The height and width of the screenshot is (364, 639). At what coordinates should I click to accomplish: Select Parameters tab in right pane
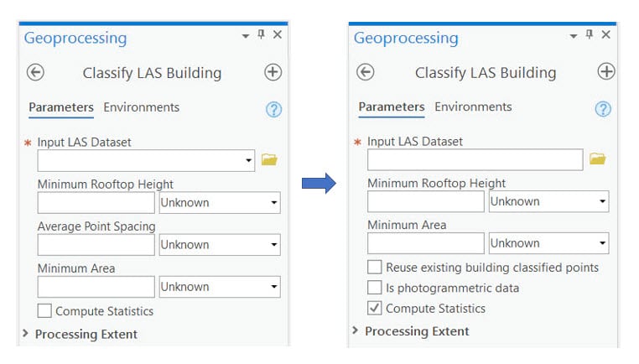click(391, 107)
